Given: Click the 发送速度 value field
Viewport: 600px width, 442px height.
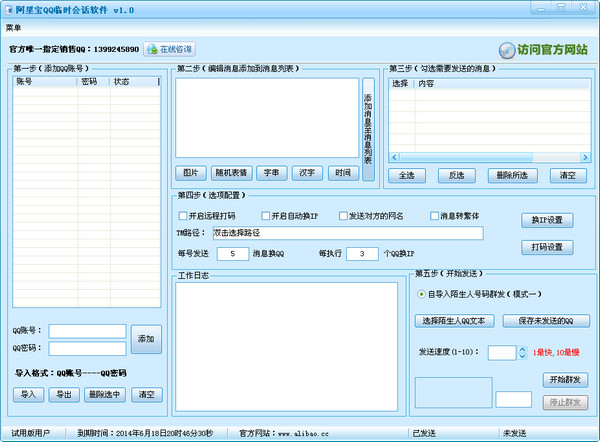Looking at the screenshot, I should (x=502, y=353).
